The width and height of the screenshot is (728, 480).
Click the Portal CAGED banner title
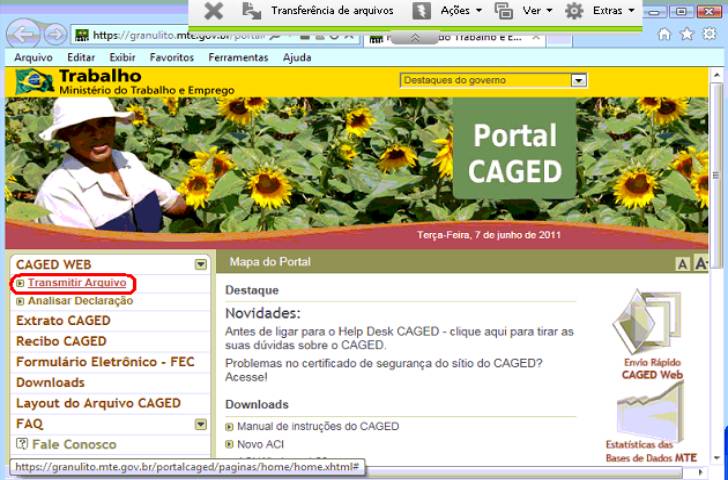click(514, 153)
